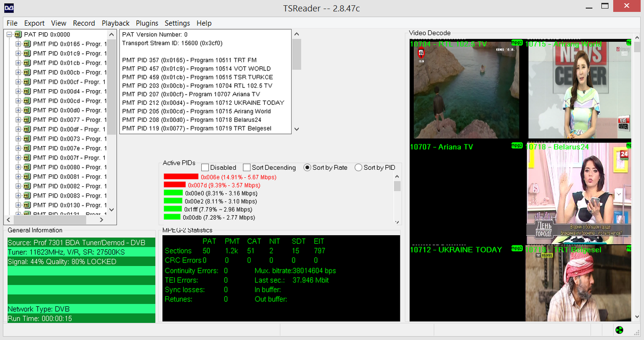Click mpg2 badge on RTL 102.5 TV thumbnail
644x340 pixels.
pyautogui.click(x=517, y=42)
